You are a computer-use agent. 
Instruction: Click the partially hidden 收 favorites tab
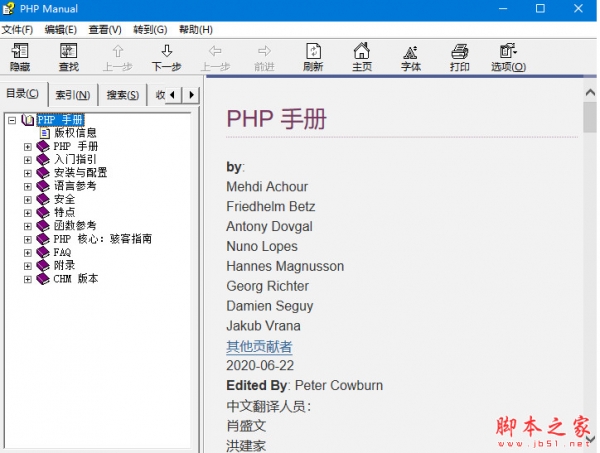[x=160, y=95]
